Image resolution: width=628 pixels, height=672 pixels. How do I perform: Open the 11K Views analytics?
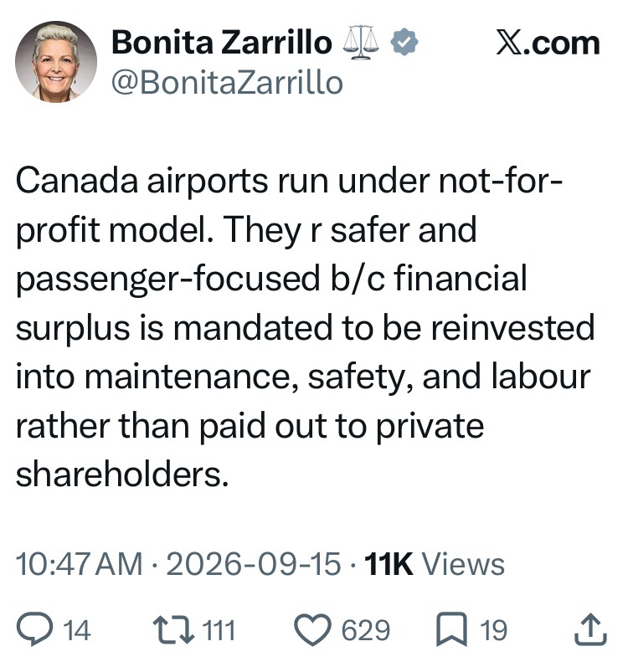[x=435, y=564]
